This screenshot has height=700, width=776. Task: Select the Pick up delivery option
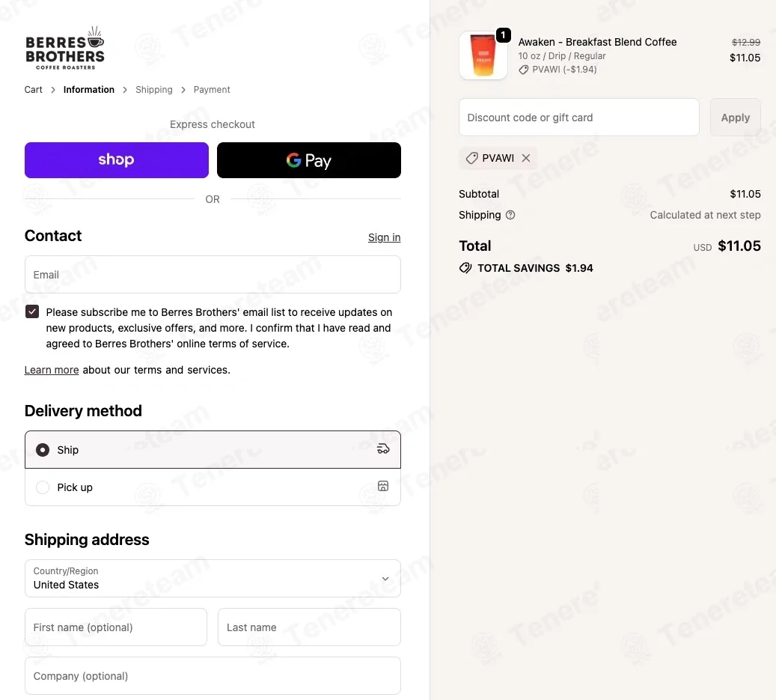click(x=213, y=487)
